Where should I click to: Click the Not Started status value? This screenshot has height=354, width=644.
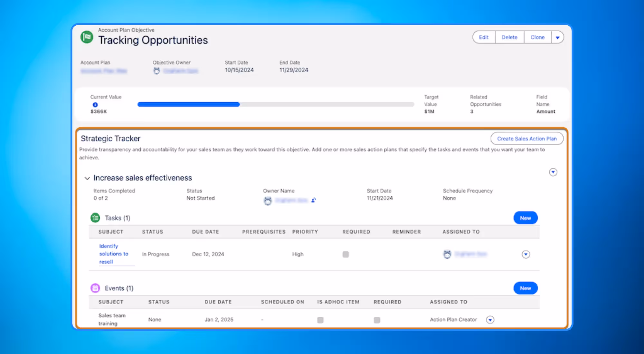tap(200, 198)
